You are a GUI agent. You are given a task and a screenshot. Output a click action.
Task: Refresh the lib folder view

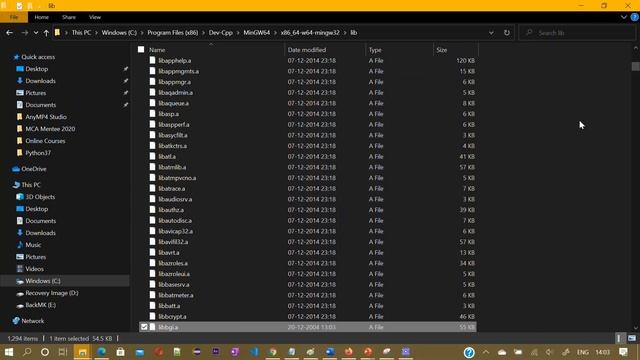tap(507, 33)
